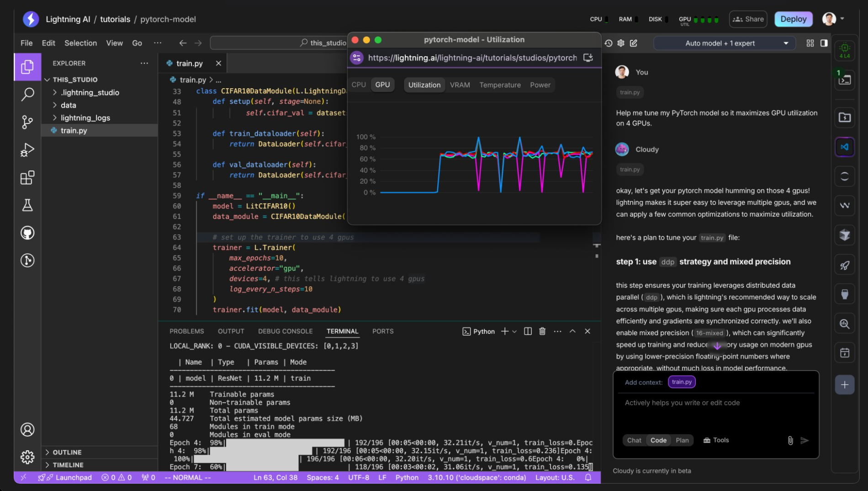The height and width of the screenshot is (491, 868).
Task: Open the Auto model + 1 expert dropdown
Action: (725, 43)
